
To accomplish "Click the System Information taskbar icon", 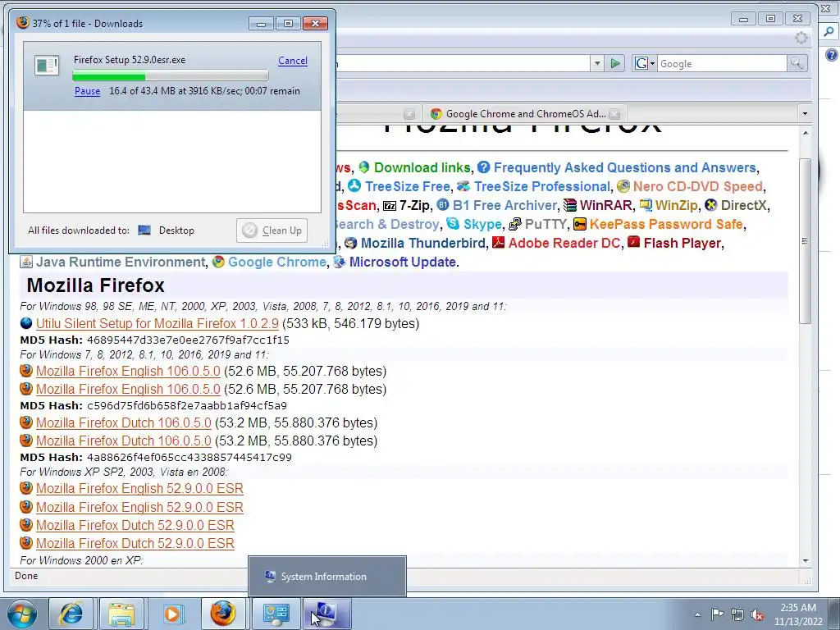I will (326, 614).
